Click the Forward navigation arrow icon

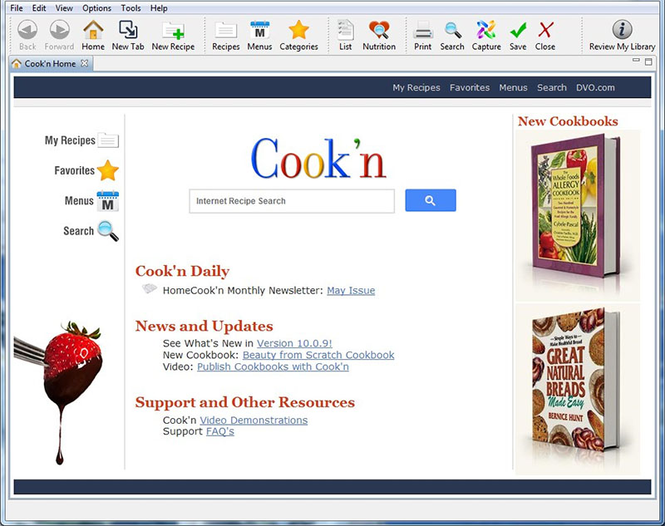click(59, 31)
